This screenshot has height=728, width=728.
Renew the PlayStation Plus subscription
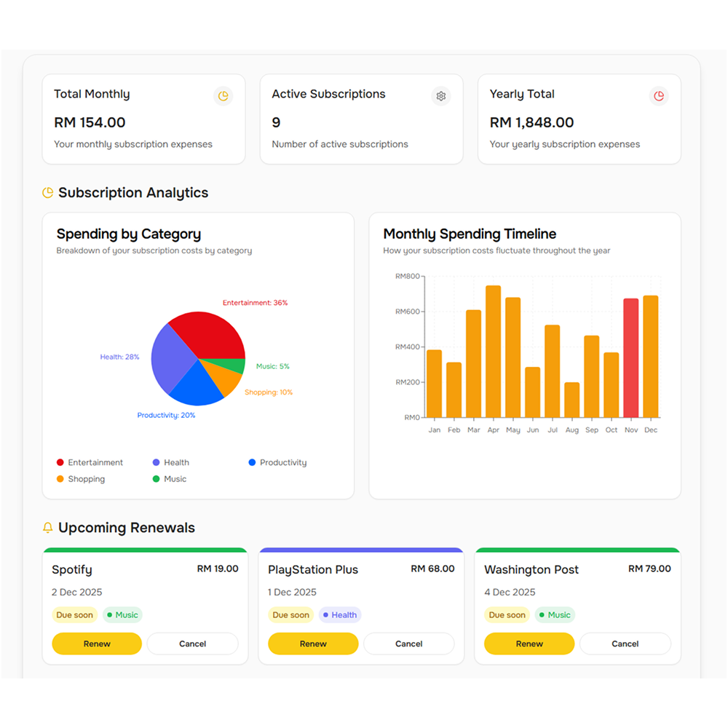pyautogui.click(x=312, y=644)
